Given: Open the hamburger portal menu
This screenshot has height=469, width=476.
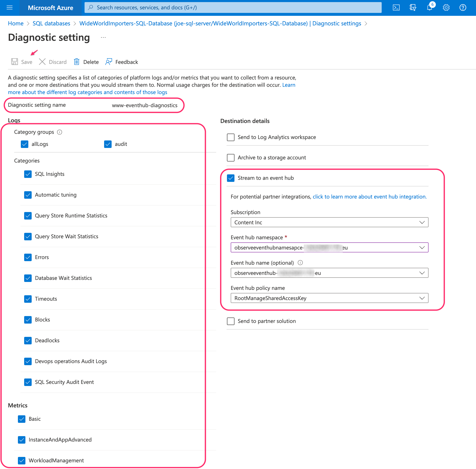Looking at the screenshot, I should [x=9, y=8].
